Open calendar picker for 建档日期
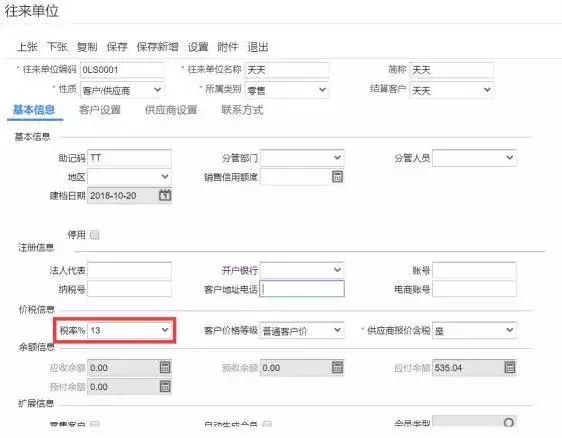562x438 pixels. tap(165, 195)
